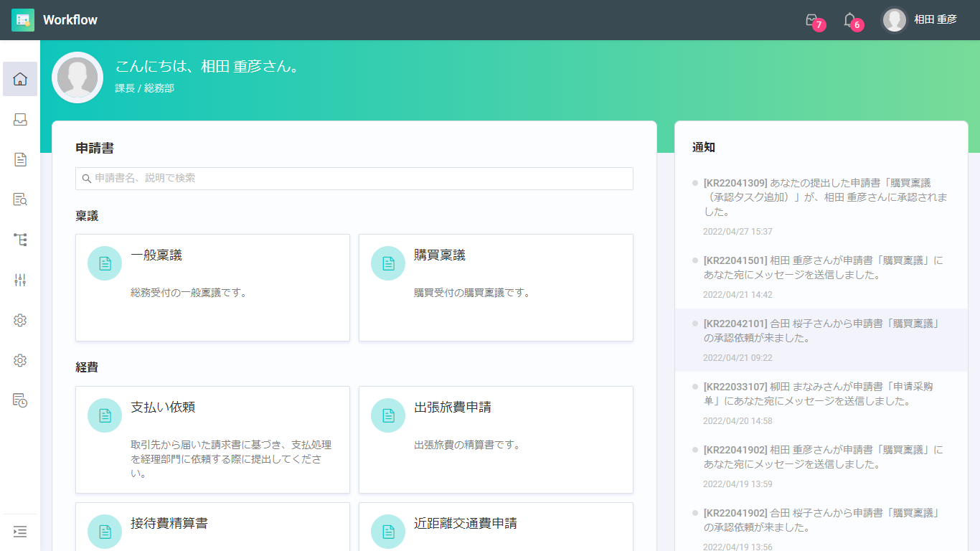Viewport: 980px width, 551px height.
Task: Click the document icon in the sidebar
Action: (x=20, y=159)
